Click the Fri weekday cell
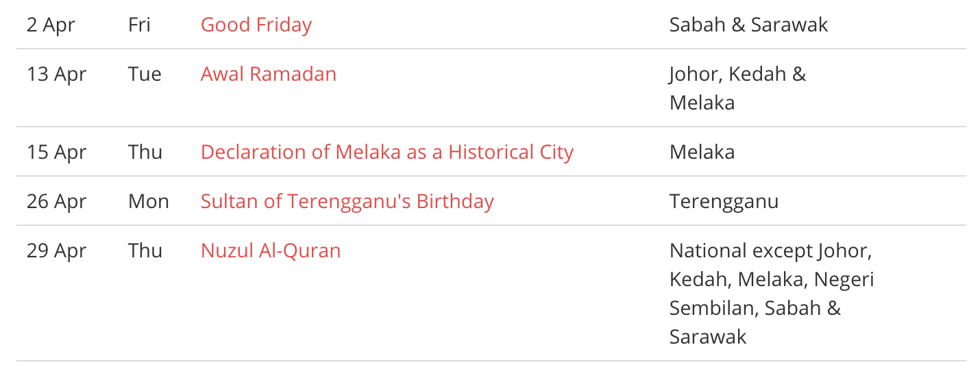The image size is (980, 371). 139,25
